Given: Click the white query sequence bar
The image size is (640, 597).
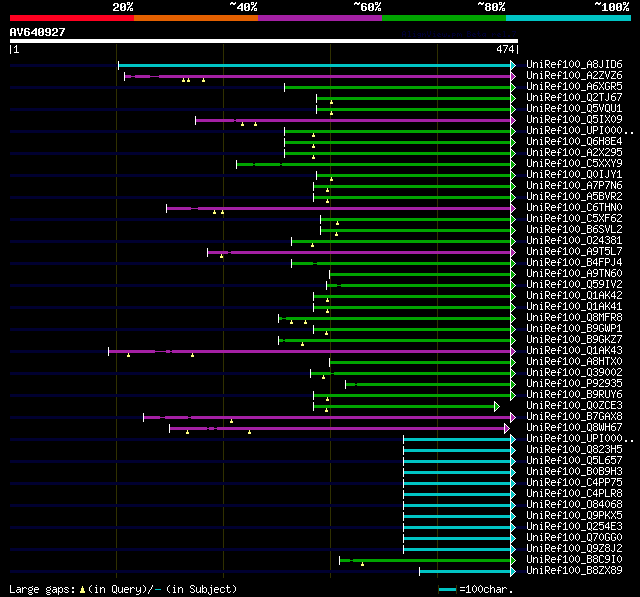Looking at the screenshot, I should coord(264,41).
